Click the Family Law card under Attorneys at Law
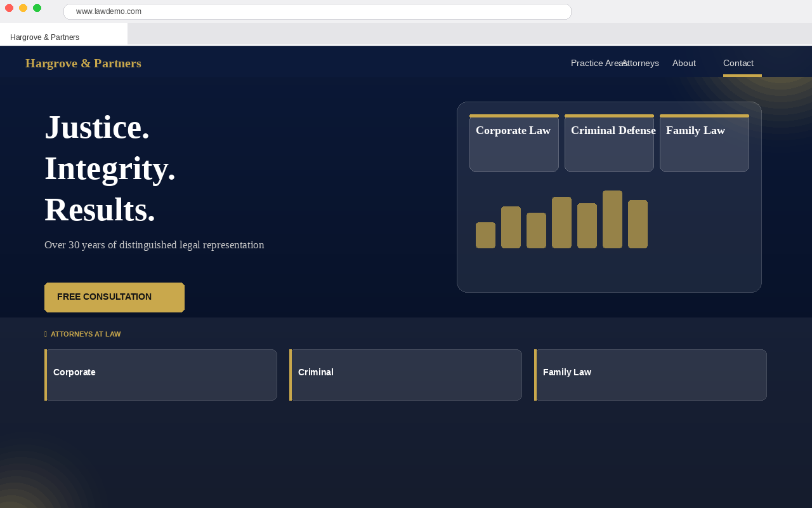The width and height of the screenshot is (812, 508). tap(650, 375)
